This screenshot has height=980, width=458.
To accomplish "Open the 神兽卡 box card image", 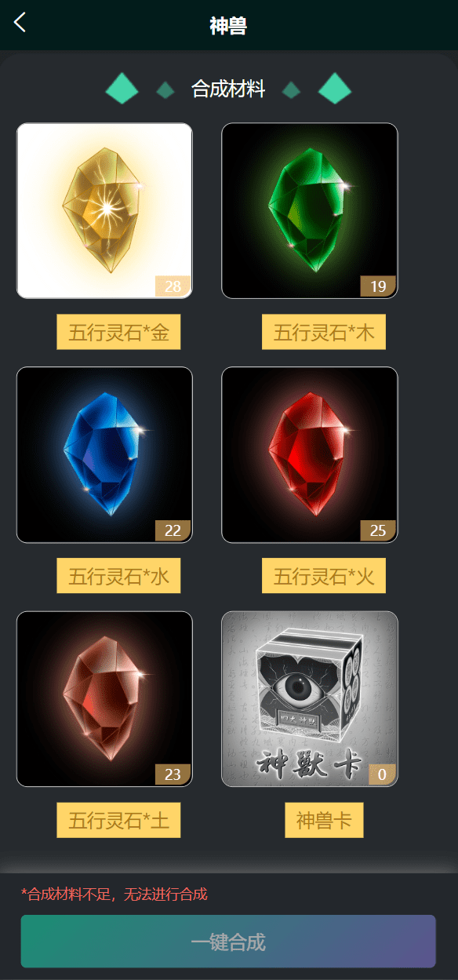I will pyautogui.click(x=310, y=699).
